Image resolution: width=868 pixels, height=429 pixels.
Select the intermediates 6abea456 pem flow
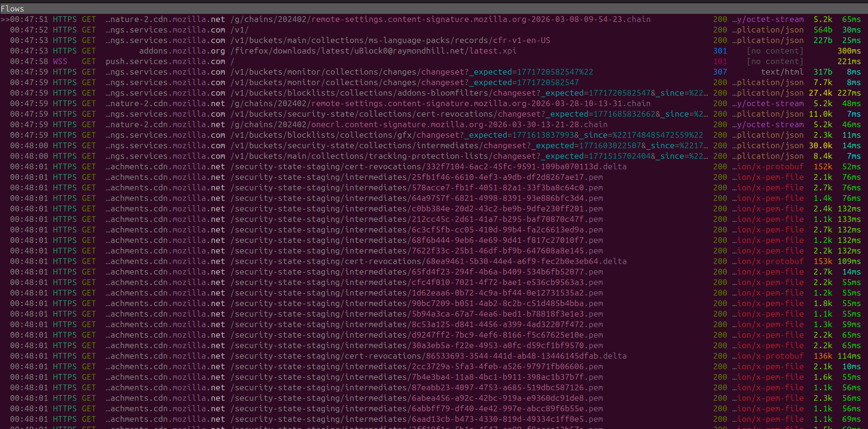pos(434,398)
